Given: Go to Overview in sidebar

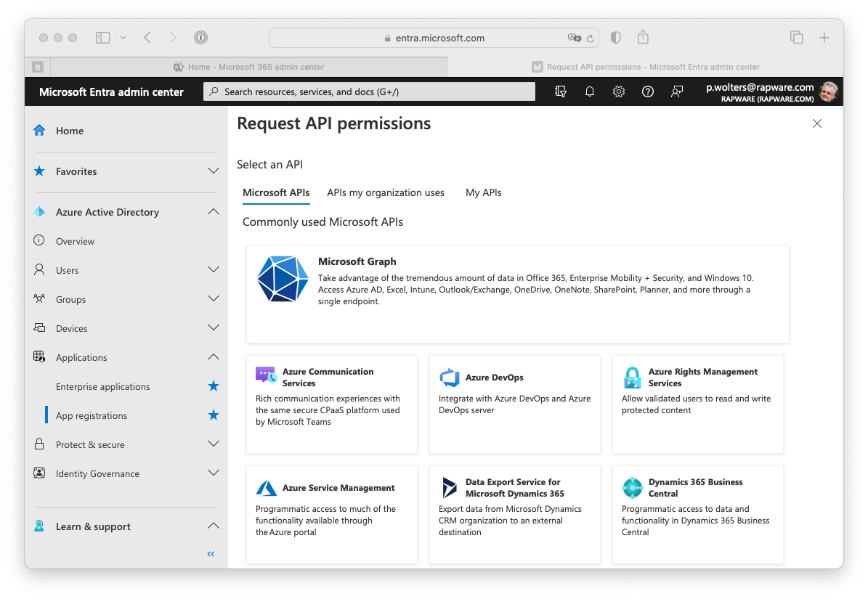Looking at the screenshot, I should [76, 241].
